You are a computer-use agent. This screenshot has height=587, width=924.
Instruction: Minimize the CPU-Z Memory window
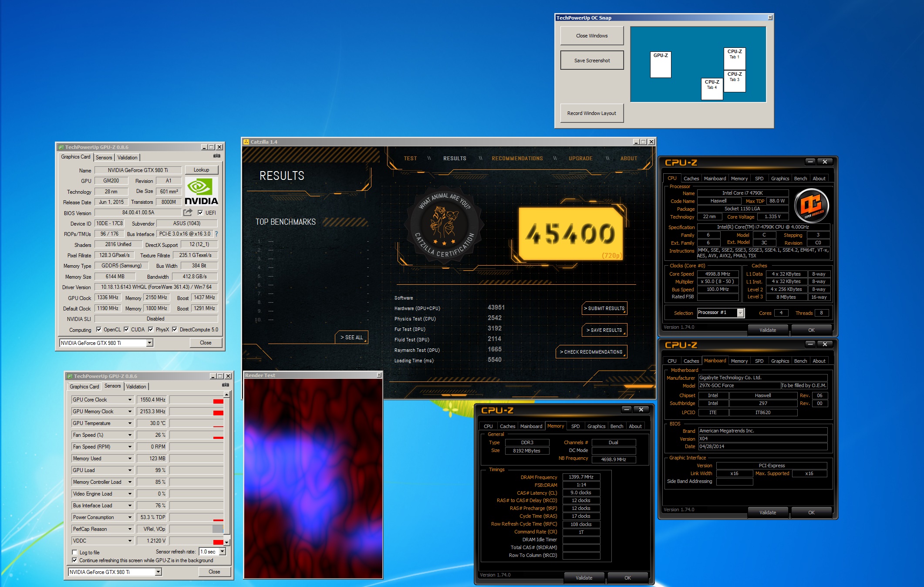pyautogui.click(x=626, y=409)
